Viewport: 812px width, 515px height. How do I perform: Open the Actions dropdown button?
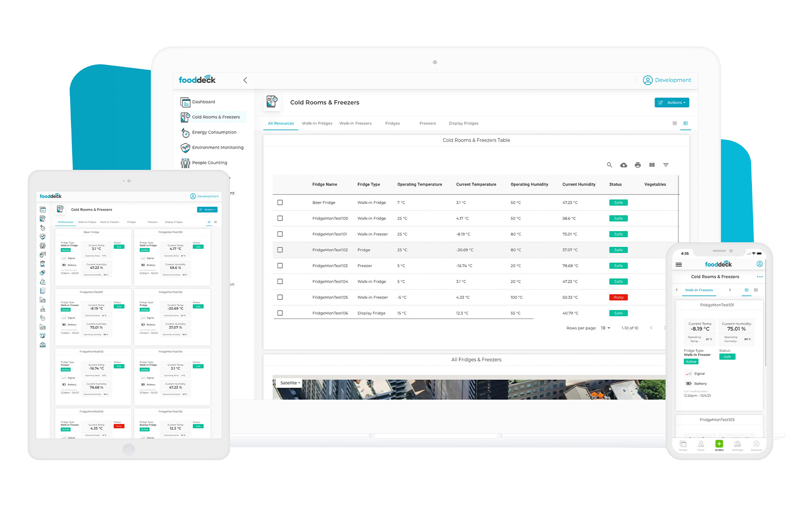click(672, 103)
